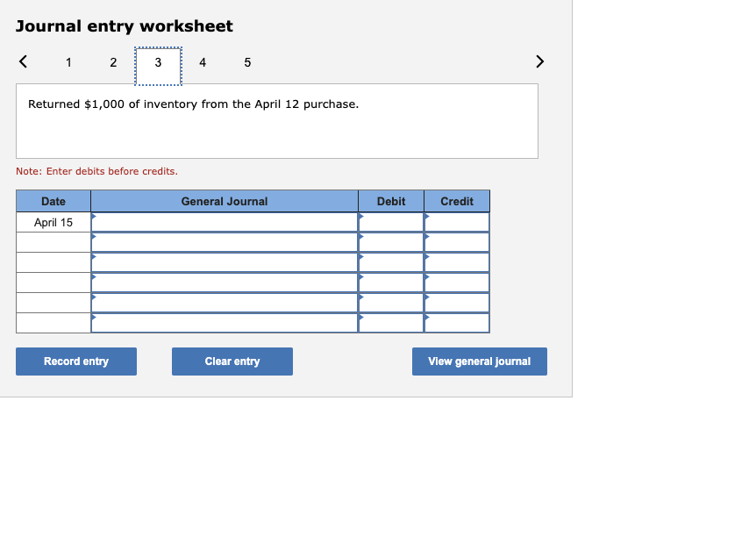Screen dimensions: 756x544
Task: Select the third row Credit cell
Action: 457,263
